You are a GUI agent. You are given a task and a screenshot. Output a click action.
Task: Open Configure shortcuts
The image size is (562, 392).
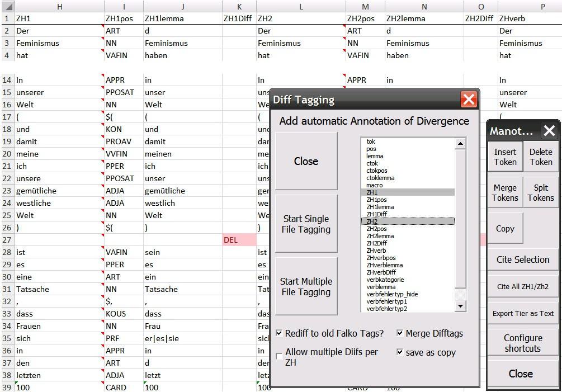[x=523, y=343]
